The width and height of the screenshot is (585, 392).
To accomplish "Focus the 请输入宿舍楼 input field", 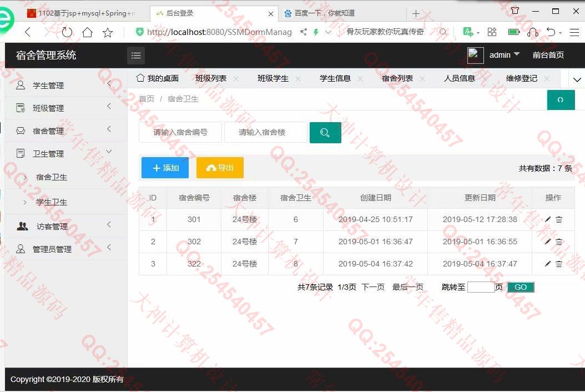I will [x=266, y=132].
